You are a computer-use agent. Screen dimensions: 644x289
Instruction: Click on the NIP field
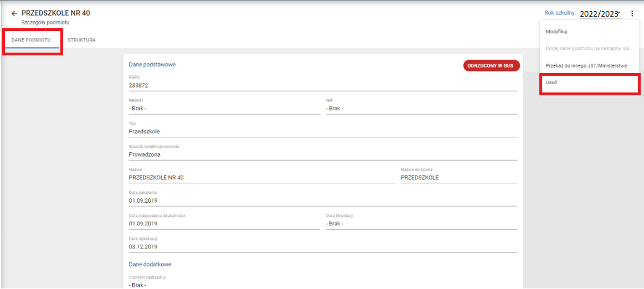[x=421, y=109]
